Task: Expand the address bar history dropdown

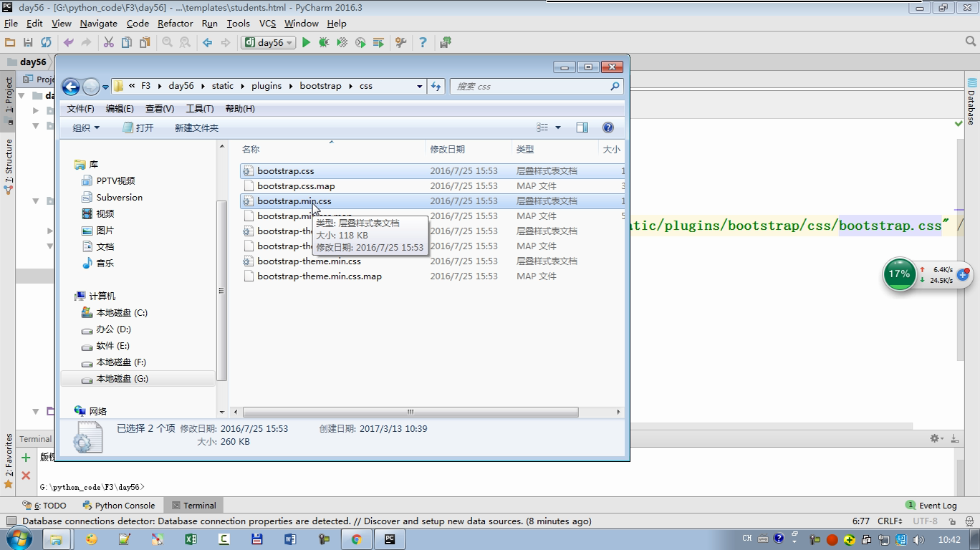Action: coord(419,86)
